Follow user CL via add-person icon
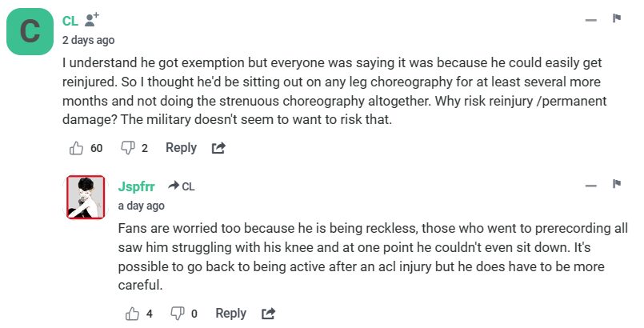The height and width of the screenshot is (328, 644). 92,19
